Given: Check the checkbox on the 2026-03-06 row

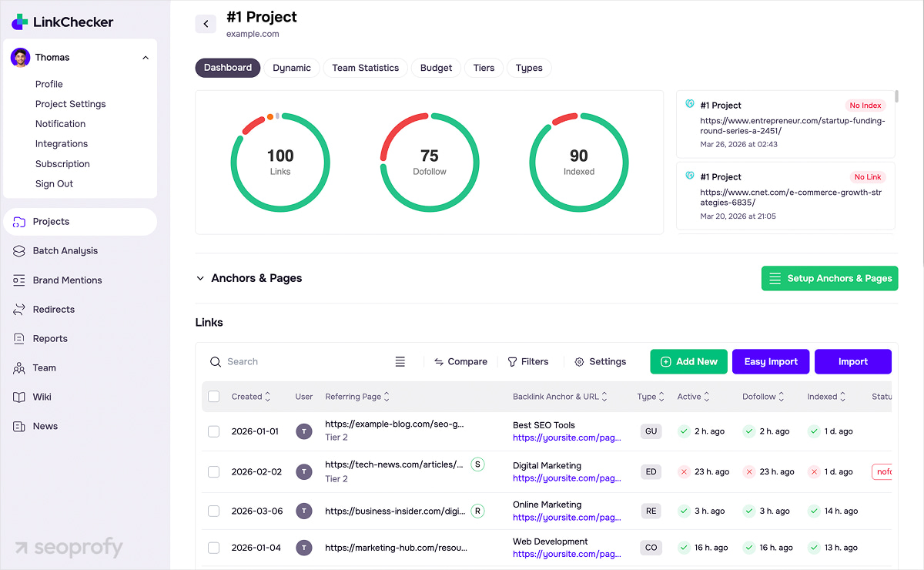Looking at the screenshot, I should (213, 511).
